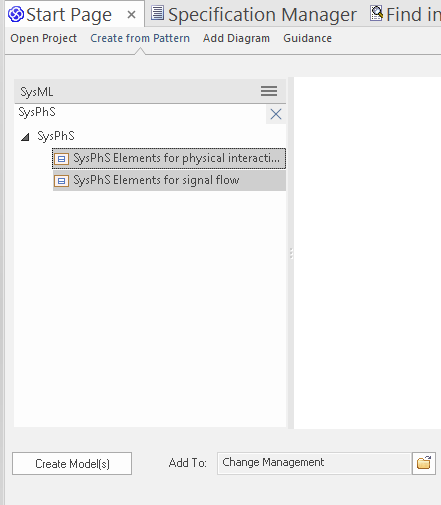Click the physical interaction pattern icon
The width and height of the screenshot is (441, 505).
62,159
